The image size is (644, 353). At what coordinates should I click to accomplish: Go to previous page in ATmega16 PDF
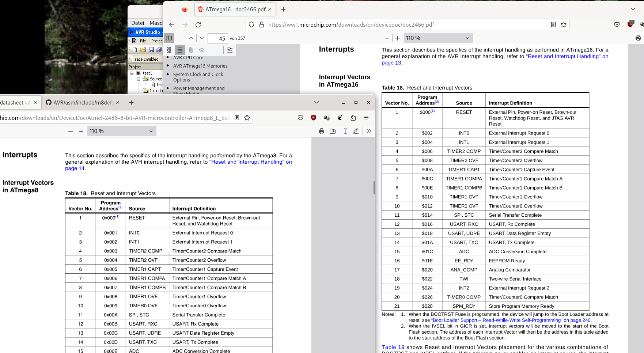191,38
